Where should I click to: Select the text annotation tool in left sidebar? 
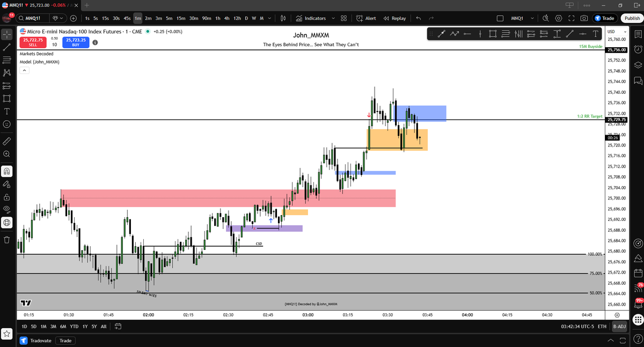7,111
